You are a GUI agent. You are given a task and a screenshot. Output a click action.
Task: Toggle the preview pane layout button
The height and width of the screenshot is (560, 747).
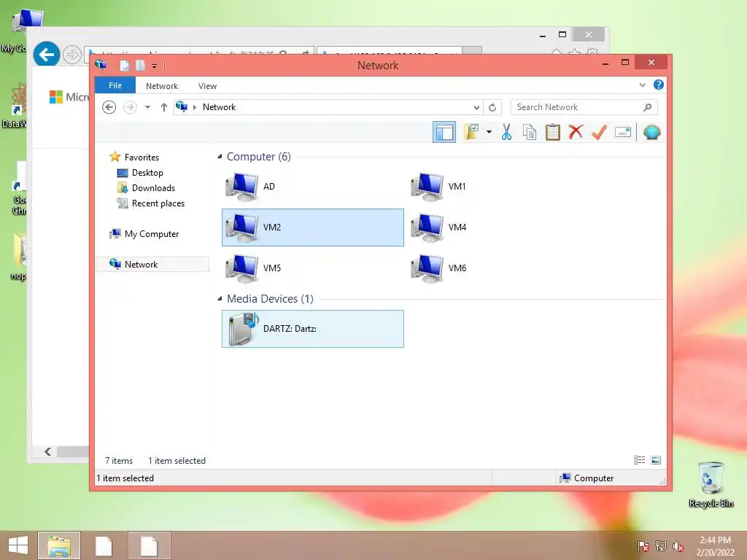click(x=444, y=132)
